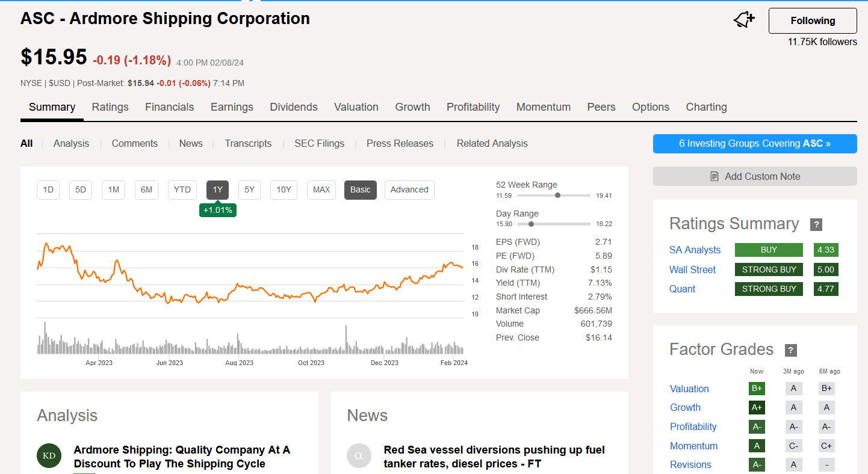Select the YTD chart range

pyautogui.click(x=182, y=189)
